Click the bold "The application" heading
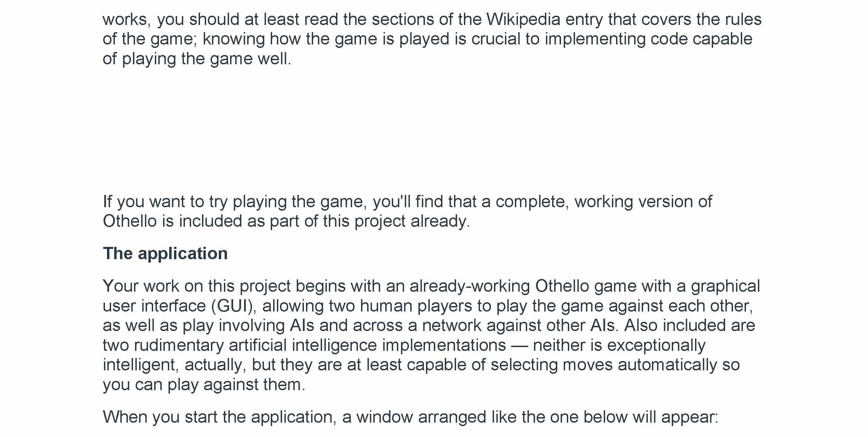 [x=165, y=254]
